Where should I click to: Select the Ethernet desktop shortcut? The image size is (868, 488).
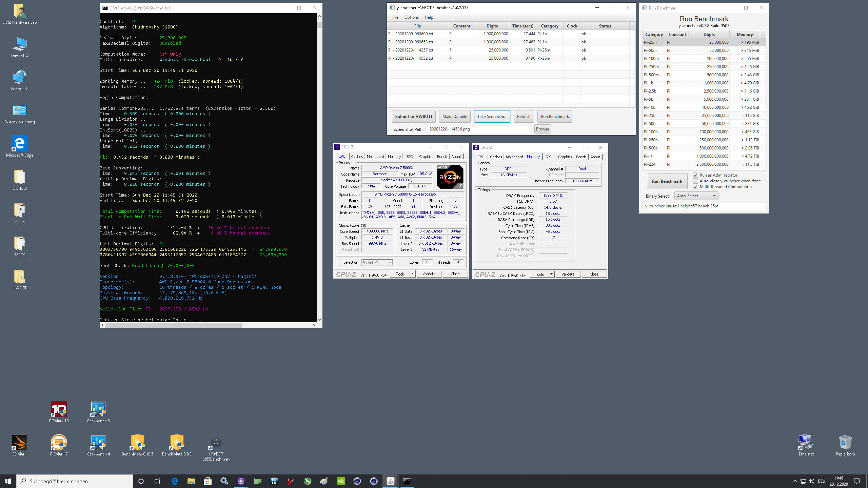[x=806, y=445]
